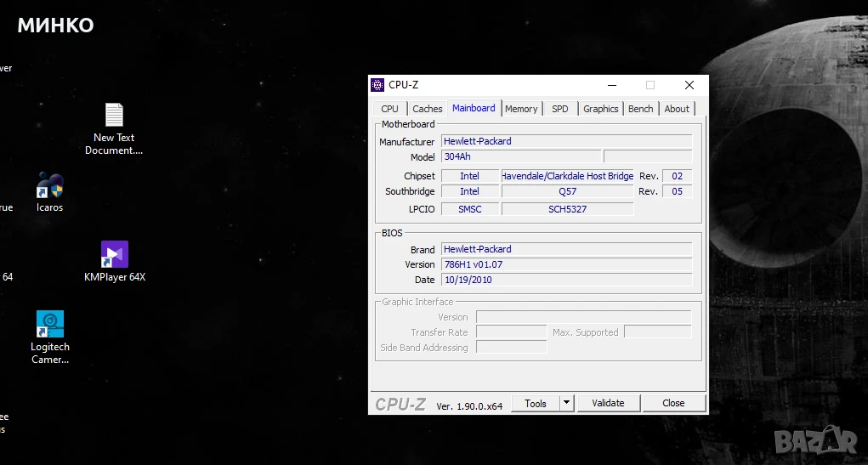This screenshot has height=465, width=868.
Task: Click the Havendale/Clarkdale Host Bridge field
Action: point(567,176)
